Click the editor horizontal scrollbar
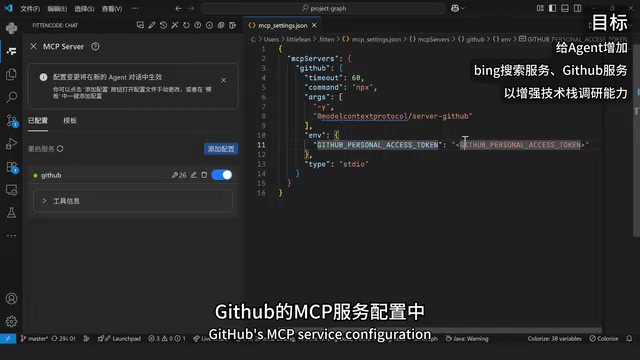 tap(424, 330)
